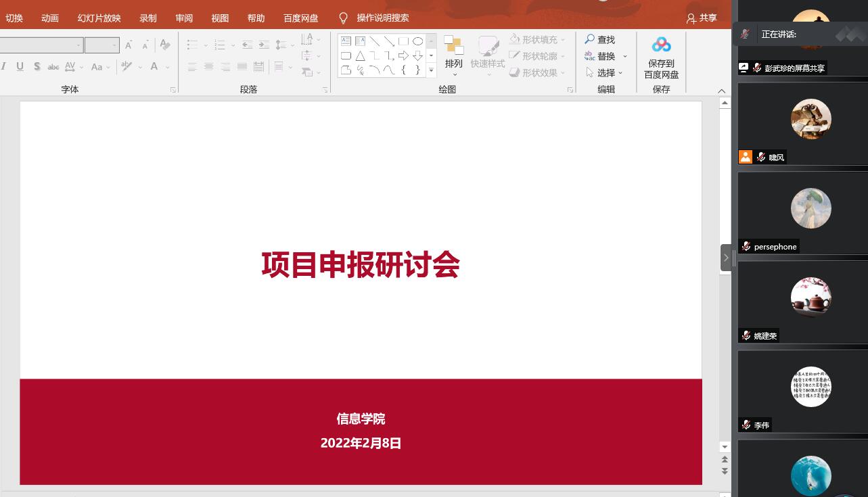
Task: Switch to the 审阅 review tab
Action: (184, 18)
